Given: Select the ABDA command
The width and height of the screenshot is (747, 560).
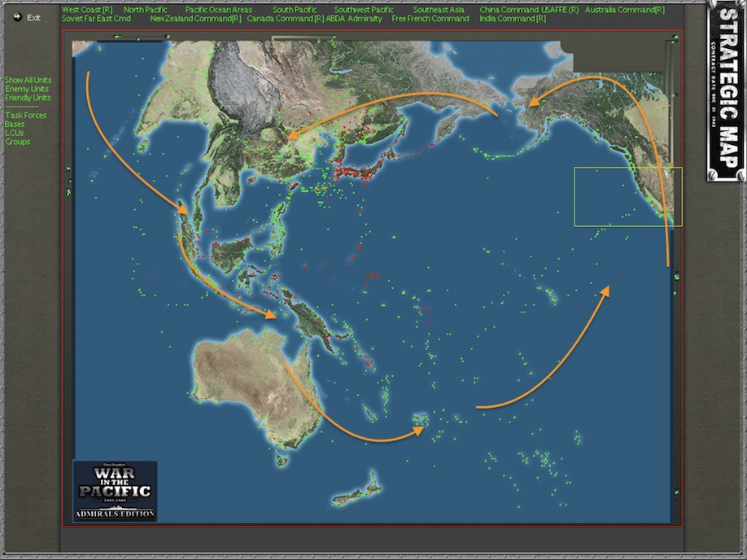Looking at the screenshot, I should [x=335, y=19].
